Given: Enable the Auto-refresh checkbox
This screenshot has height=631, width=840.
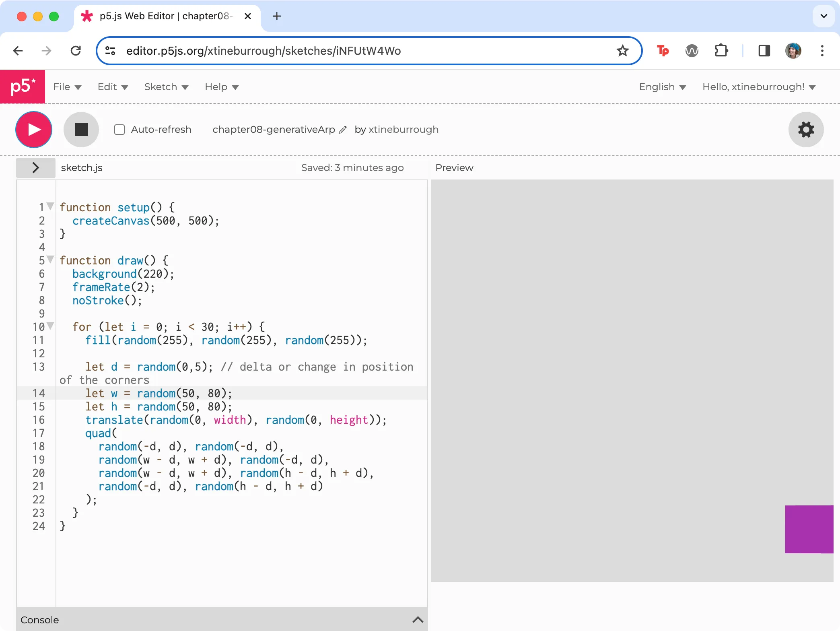Looking at the screenshot, I should click(119, 130).
